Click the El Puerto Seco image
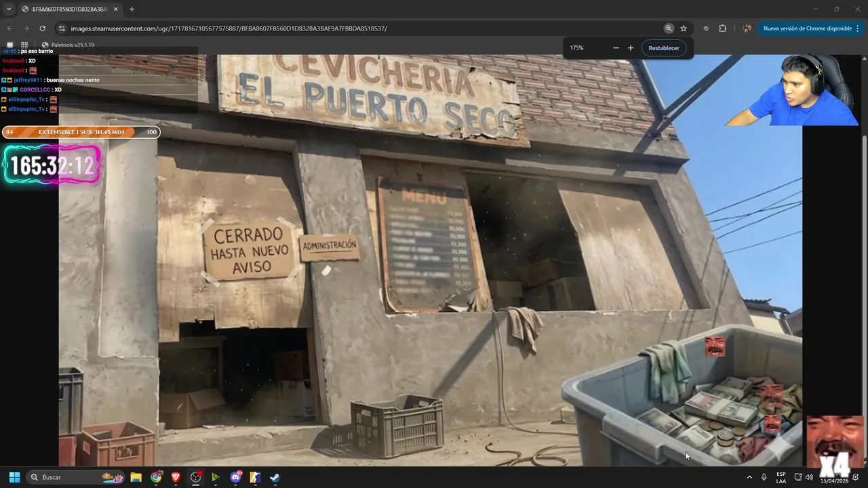The width and height of the screenshot is (868, 488). pos(430,260)
